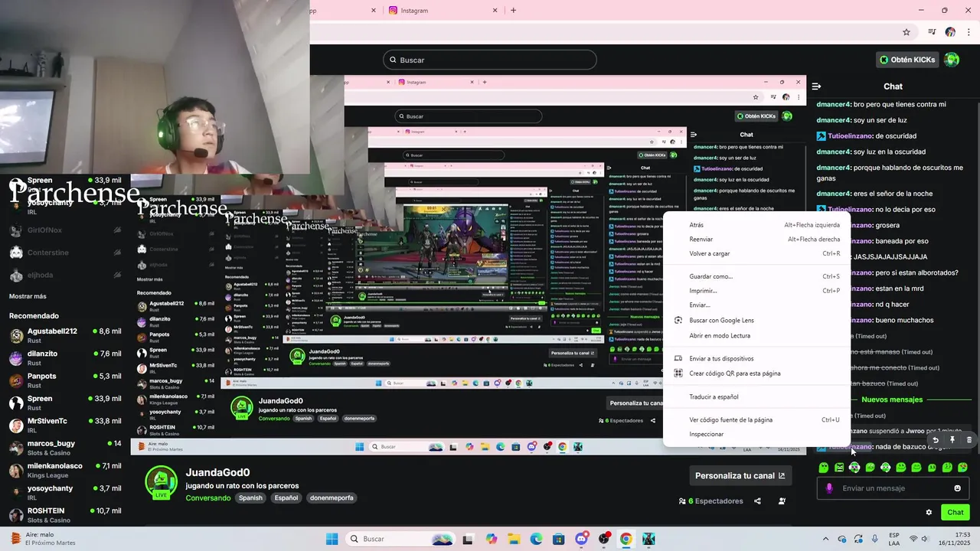Viewport: 980px width, 551px height.
Task: Open Microsoft Edge from the taskbar
Action: point(536,539)
